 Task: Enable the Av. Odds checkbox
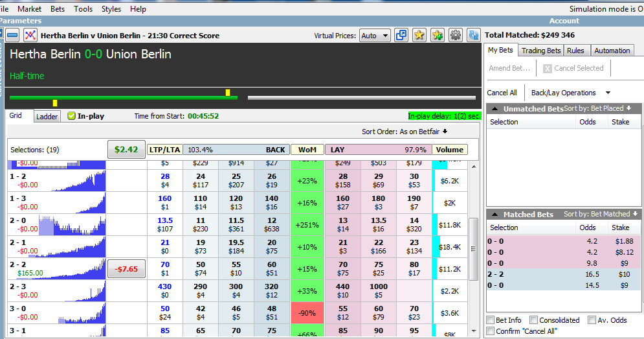tap(592, 320)
